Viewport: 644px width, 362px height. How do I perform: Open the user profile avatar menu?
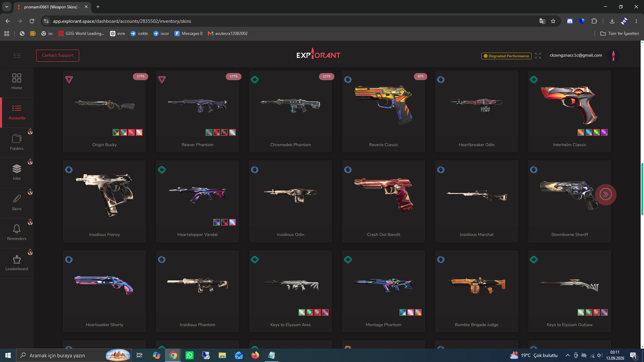point(613,56)
